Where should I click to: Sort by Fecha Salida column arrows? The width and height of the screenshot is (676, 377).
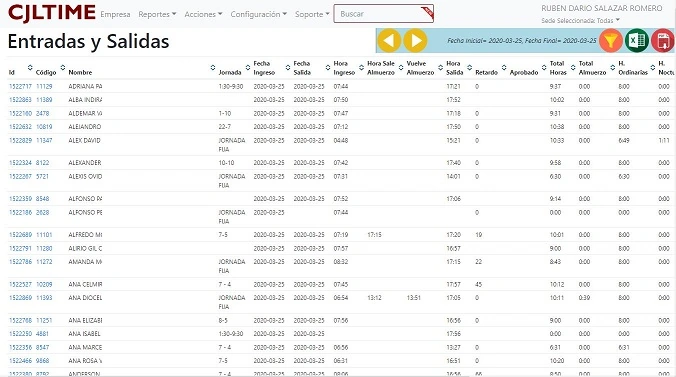[x=328, y=67]
